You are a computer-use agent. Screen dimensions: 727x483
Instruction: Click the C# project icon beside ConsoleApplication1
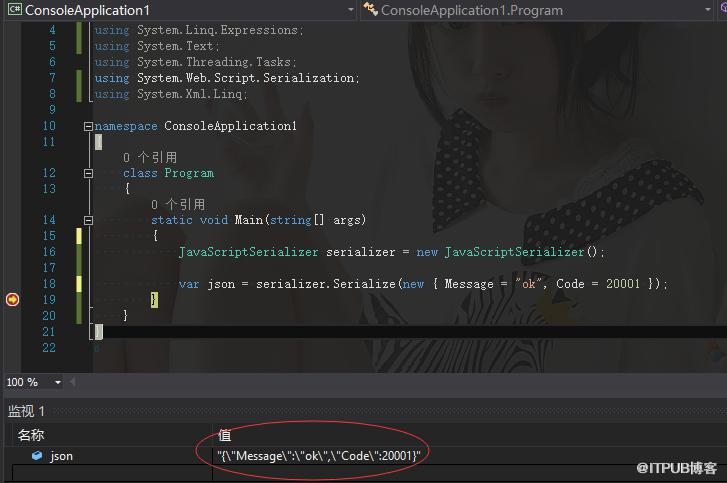tap(14, 9)
